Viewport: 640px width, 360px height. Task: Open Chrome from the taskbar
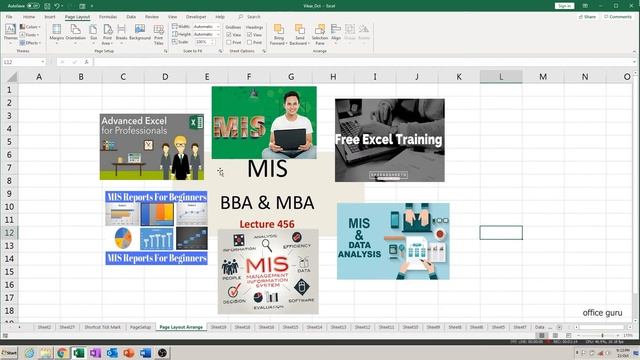[62, 353]
